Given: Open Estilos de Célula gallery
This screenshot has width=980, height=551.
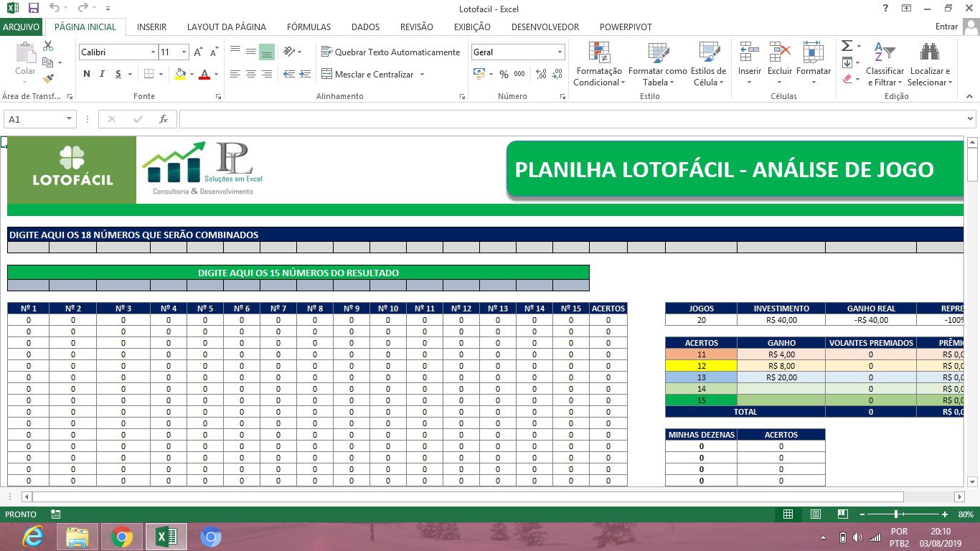Looking at the screenshot, I should tap(709, 63).
